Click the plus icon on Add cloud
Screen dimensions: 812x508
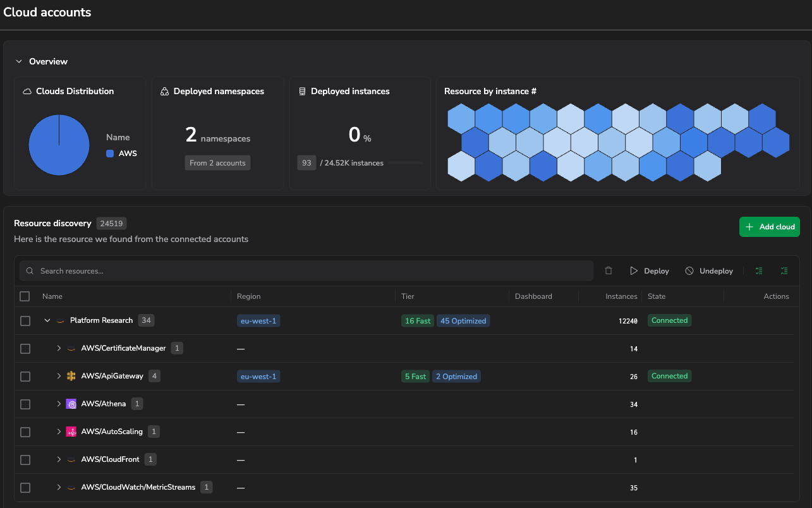749,227
